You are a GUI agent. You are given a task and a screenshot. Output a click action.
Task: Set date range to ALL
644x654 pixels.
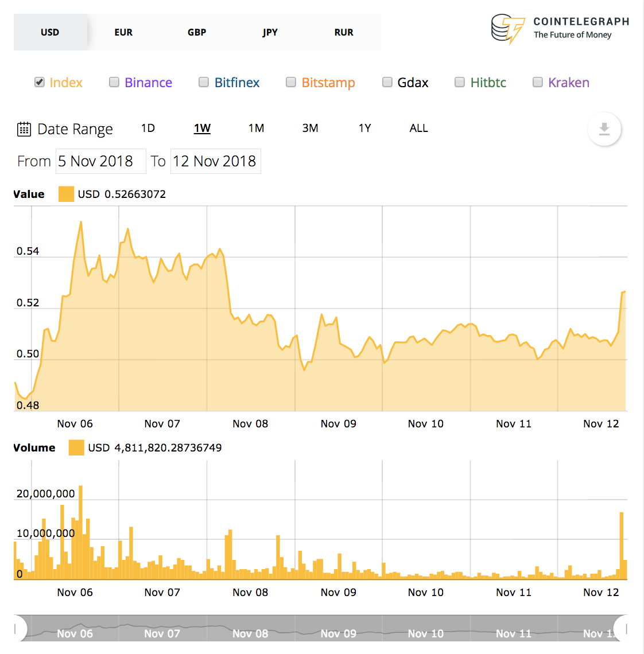[418, 128]
